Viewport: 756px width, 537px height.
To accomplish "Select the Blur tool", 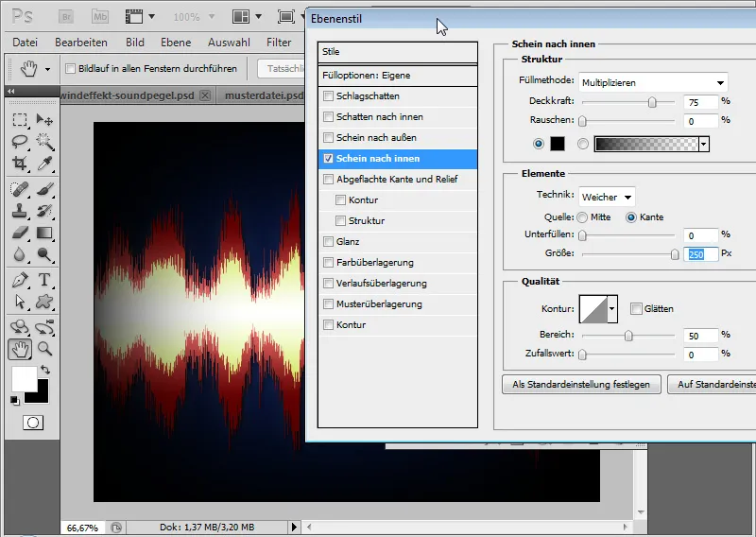I will (x=20, y=254).
